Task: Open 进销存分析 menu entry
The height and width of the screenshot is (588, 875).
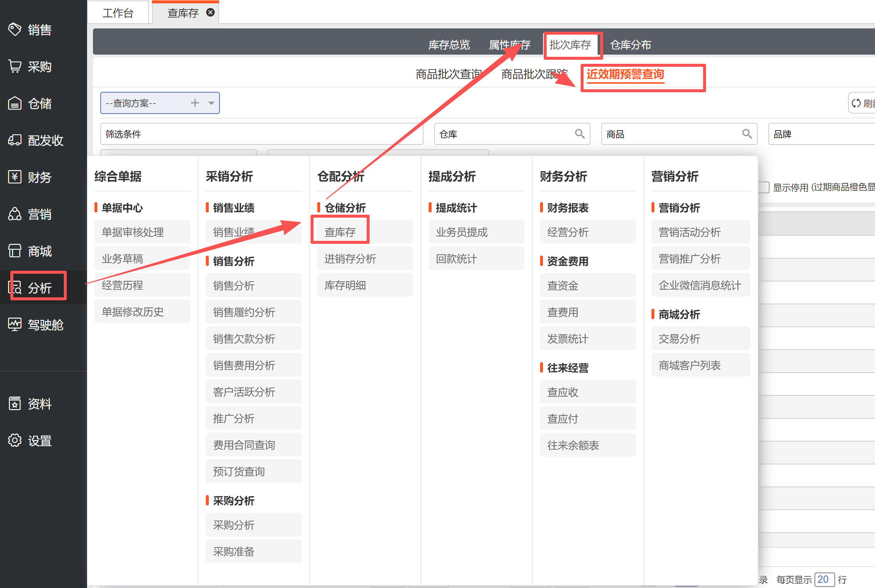Action: 365,258
